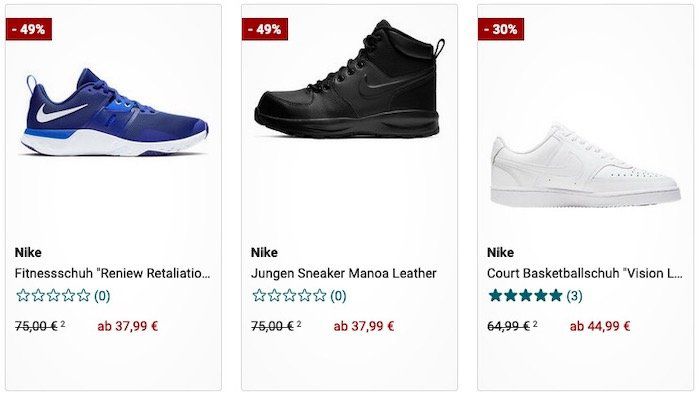The height and width of the screenshot is (395, 700).
Task: Click the ab 44,99 € sale price
Action: point(600,326)
